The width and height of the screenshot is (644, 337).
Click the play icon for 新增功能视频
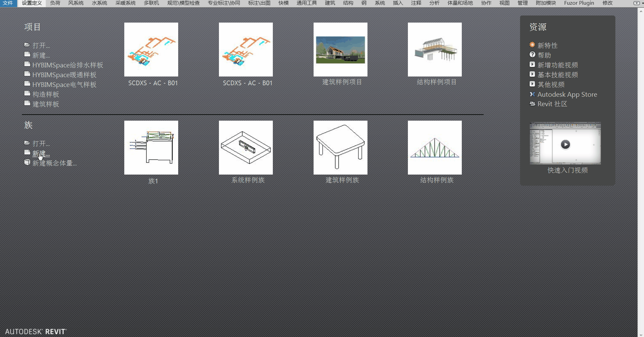point(532,64)
